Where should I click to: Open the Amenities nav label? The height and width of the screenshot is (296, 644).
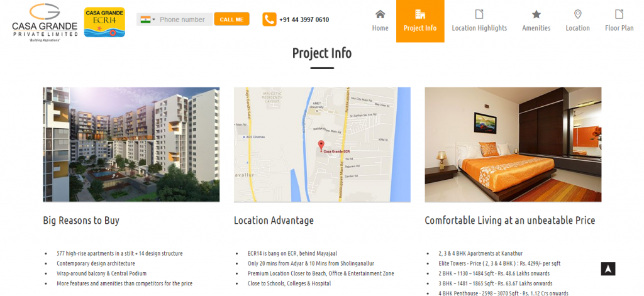click(x=536, y=28)
